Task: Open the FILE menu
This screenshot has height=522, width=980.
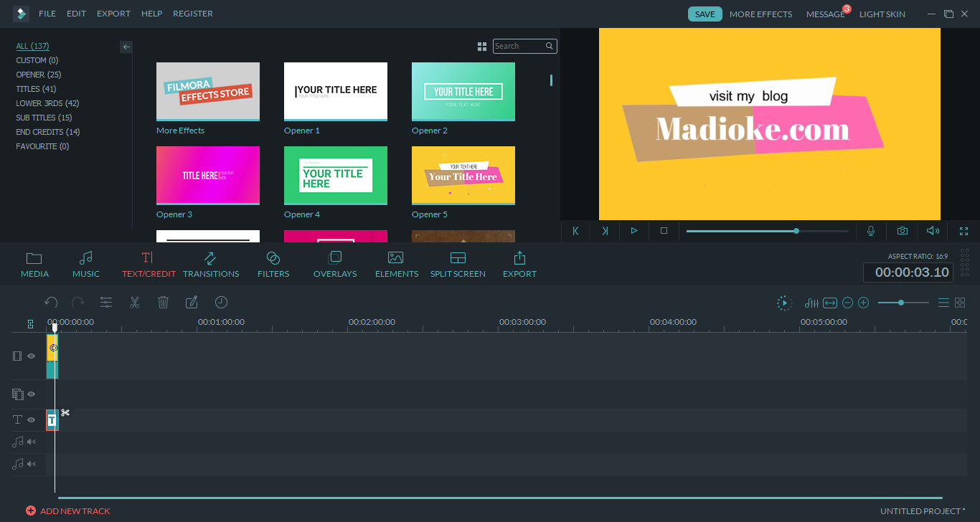Action: [47, 14]
